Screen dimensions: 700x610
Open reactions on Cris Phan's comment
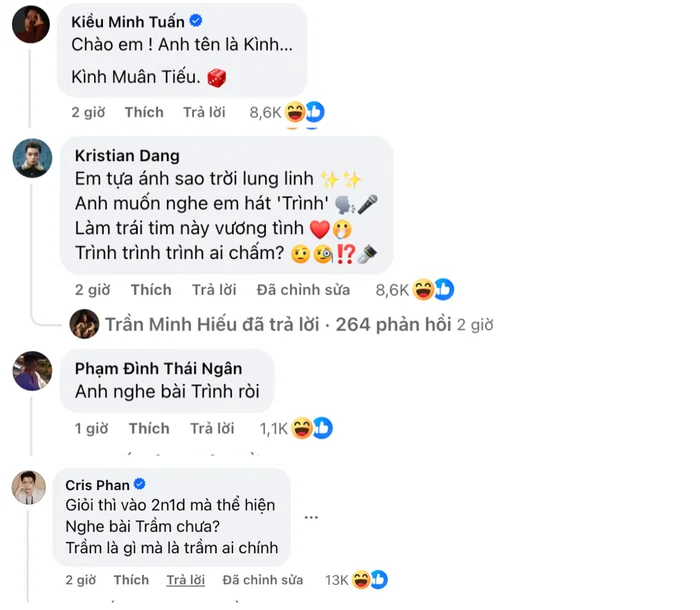click(x=366, y=579)
